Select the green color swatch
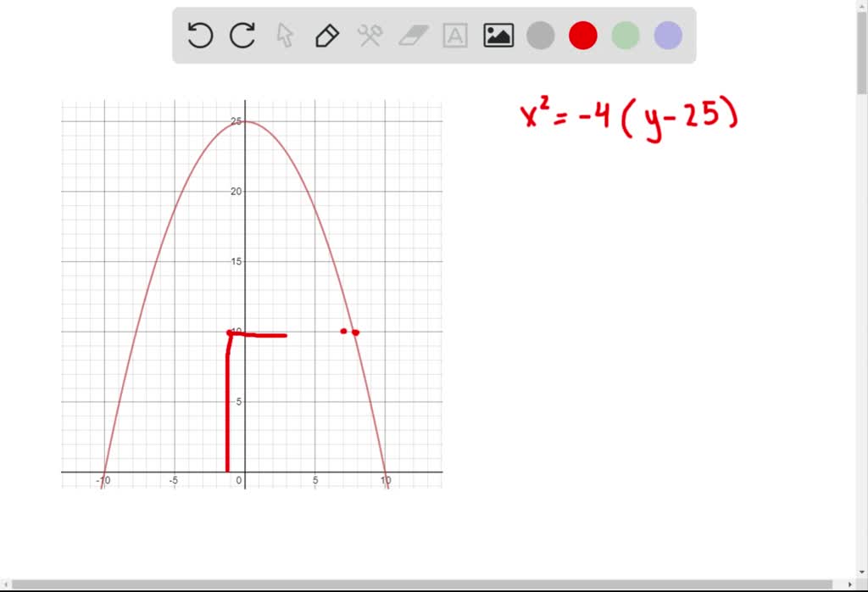 click(x=625, y=35)
